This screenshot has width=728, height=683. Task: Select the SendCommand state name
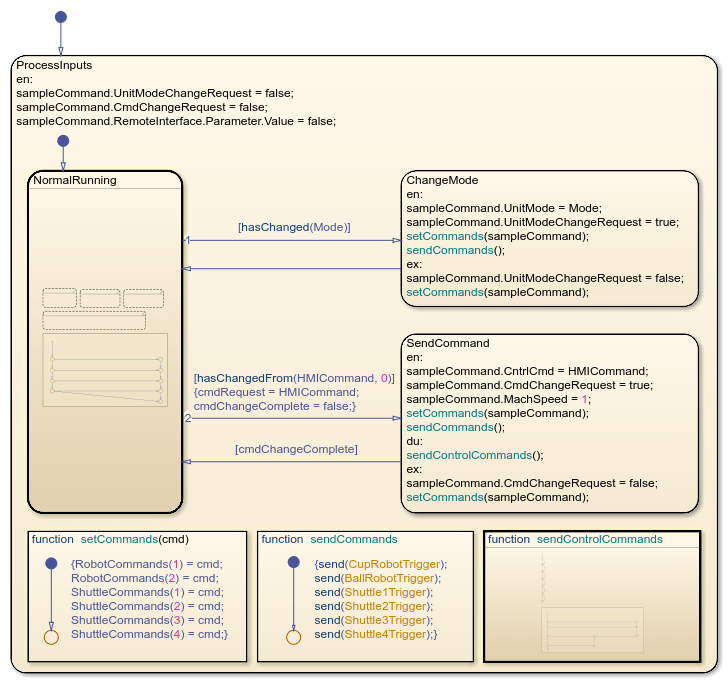point(447,343)
